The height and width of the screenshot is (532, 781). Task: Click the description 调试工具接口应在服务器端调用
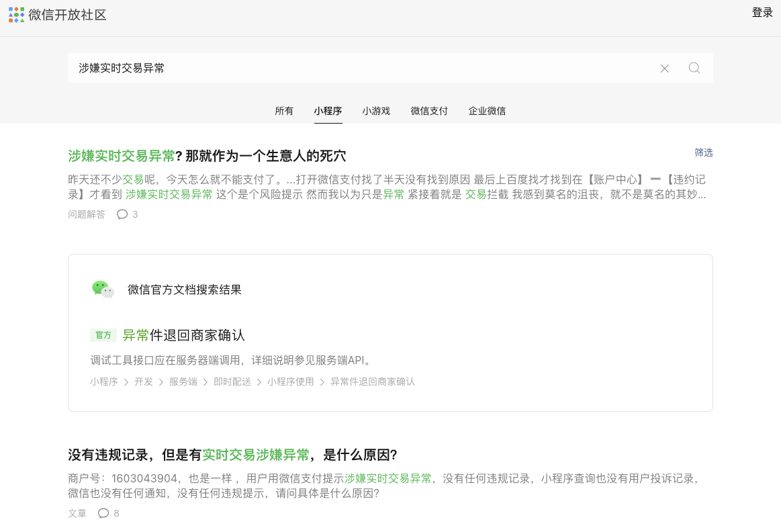230,360
